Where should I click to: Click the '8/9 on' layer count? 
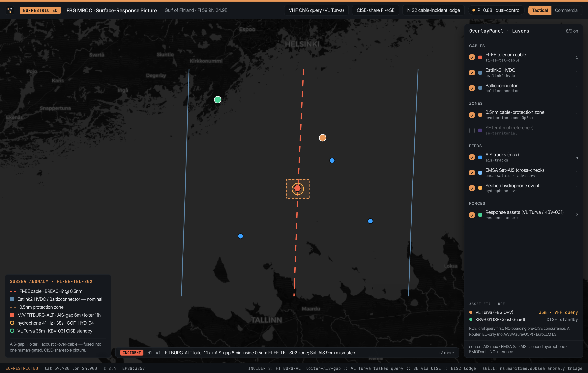tap(572, 31)
